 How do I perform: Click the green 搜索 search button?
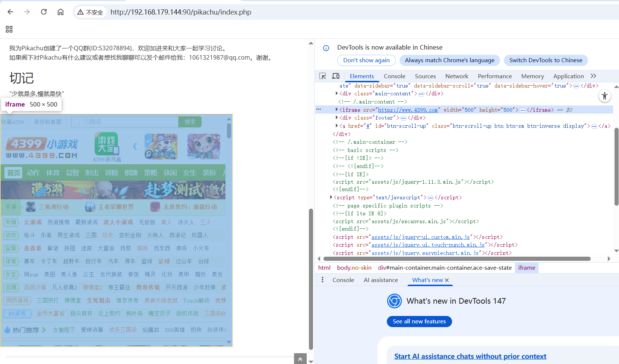point(190,122)
